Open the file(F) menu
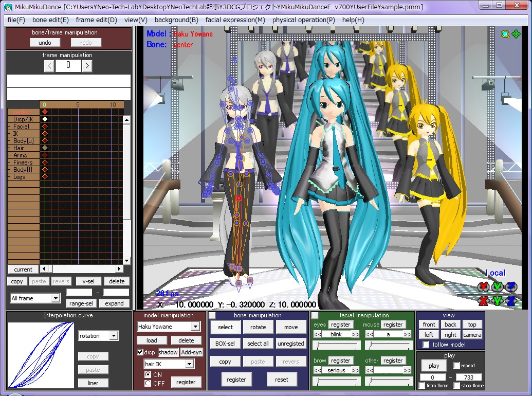The image size is (532, 396). [x=16, y=20]
